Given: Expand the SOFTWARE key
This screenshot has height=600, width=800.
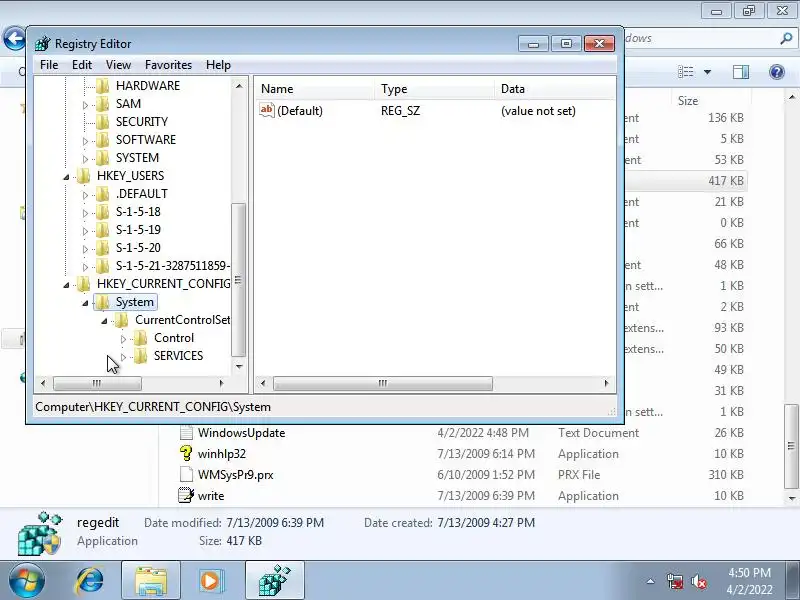Looking at the screenshot, I should 85,141.
